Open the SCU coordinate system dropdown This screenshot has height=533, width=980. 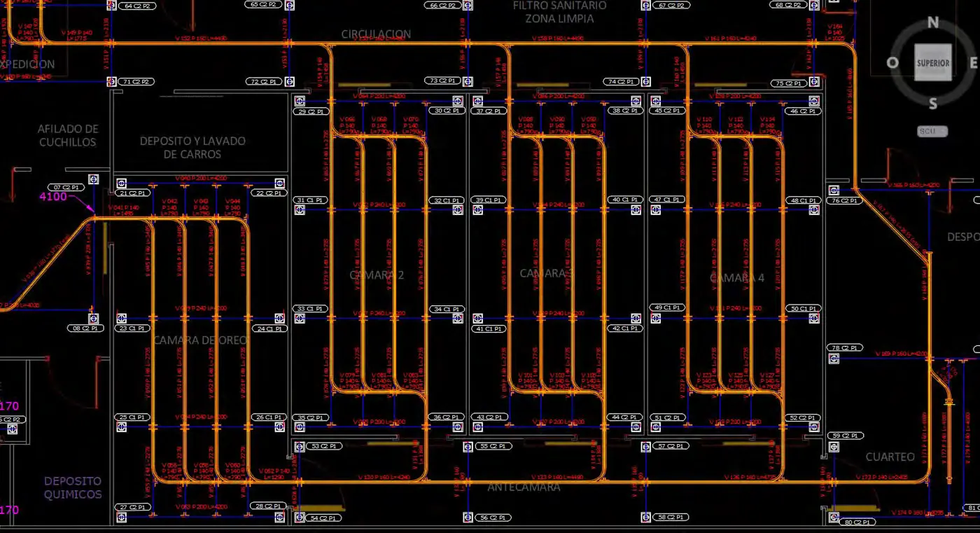tap(932, 131)
